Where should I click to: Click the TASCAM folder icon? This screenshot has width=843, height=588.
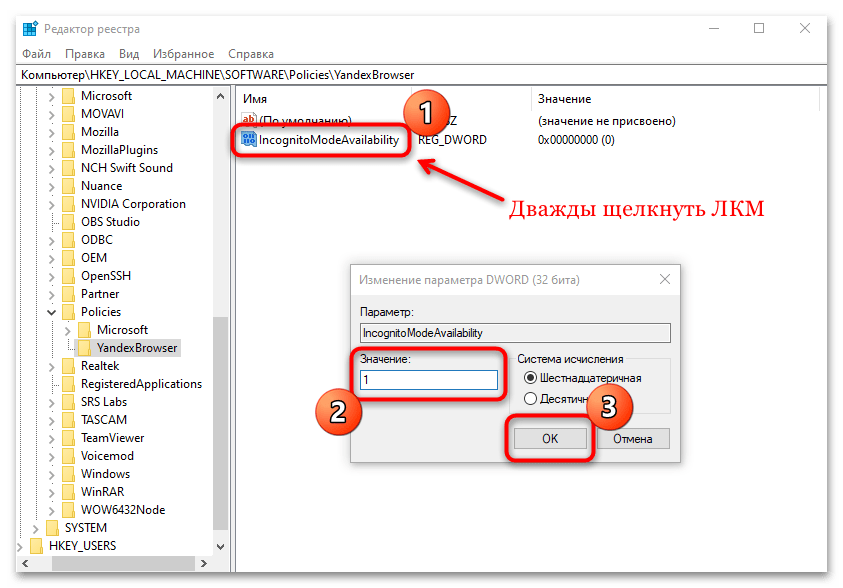pos(68,420)
